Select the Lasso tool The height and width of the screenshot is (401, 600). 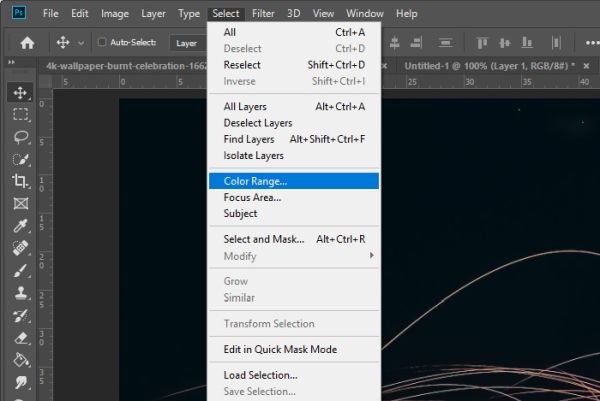pos(21,137)
